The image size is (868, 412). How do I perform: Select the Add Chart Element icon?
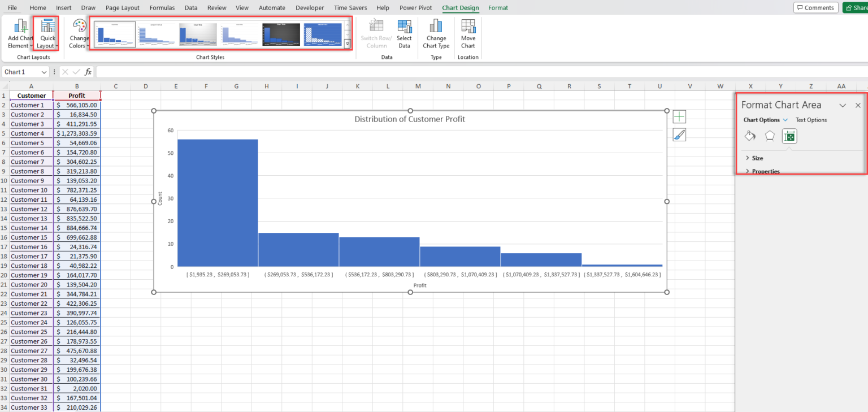tap(19, 33)
